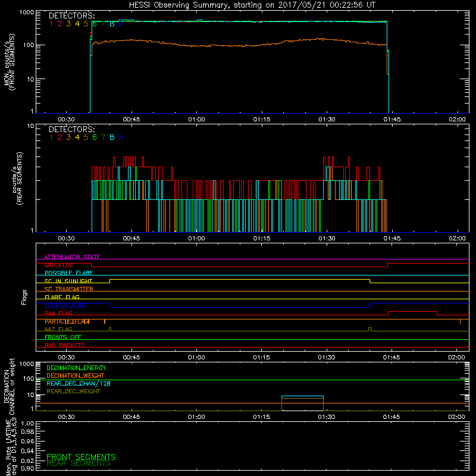Click the cyan rear decimation box before 01:30
Screen dimensions: 476x476
coord(302,396)
